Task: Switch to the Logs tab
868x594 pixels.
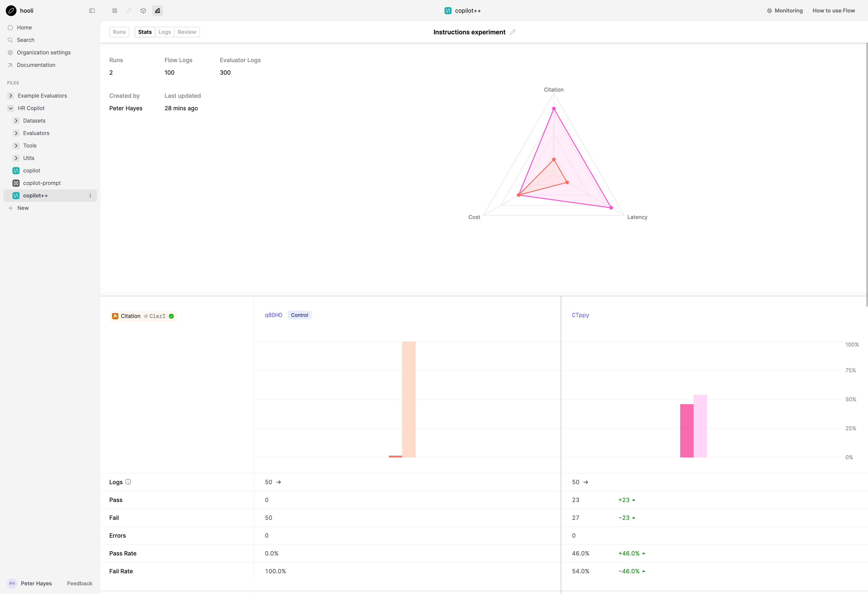Action: [164, 32]
